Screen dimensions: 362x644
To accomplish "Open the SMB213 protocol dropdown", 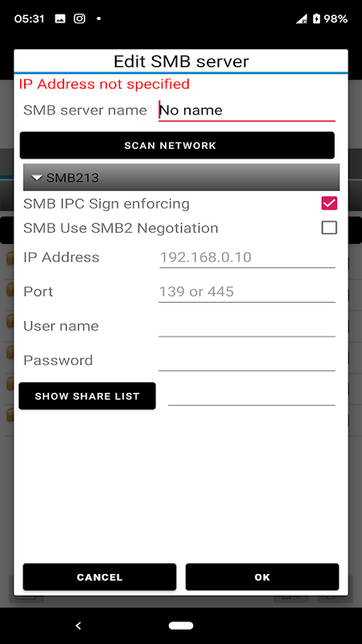I will point(182,177).
